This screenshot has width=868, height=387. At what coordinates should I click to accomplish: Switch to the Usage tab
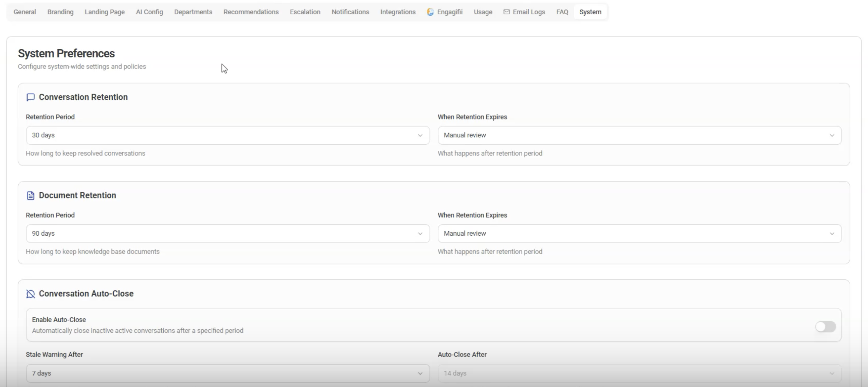tap(483, 12)
